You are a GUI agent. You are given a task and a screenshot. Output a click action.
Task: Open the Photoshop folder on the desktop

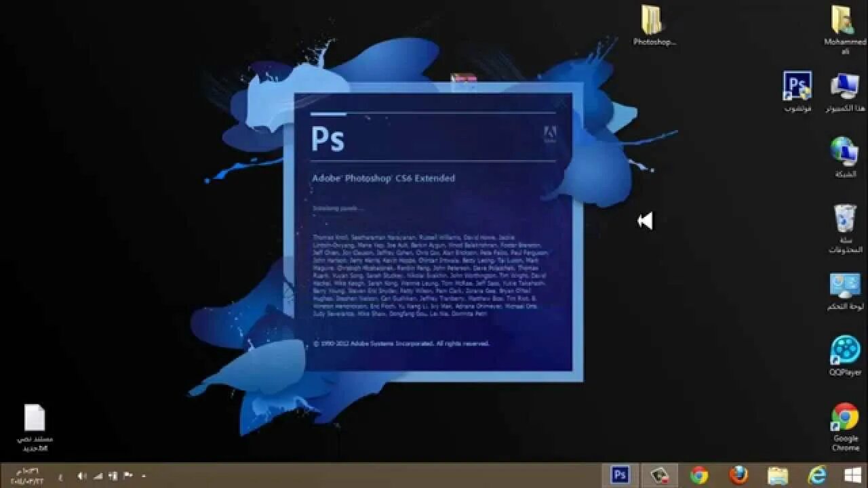click(x=654, y=25)
